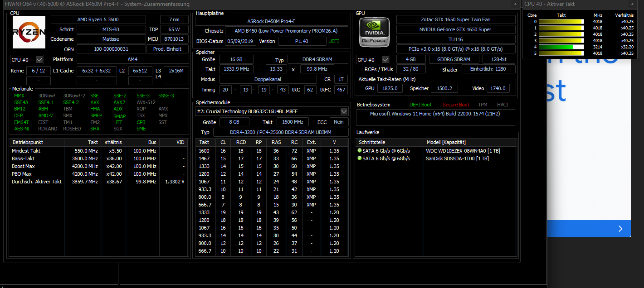The image size is (644, 288).
Task: Click the Matisse codename field
Action: click(x=111, y=39)
